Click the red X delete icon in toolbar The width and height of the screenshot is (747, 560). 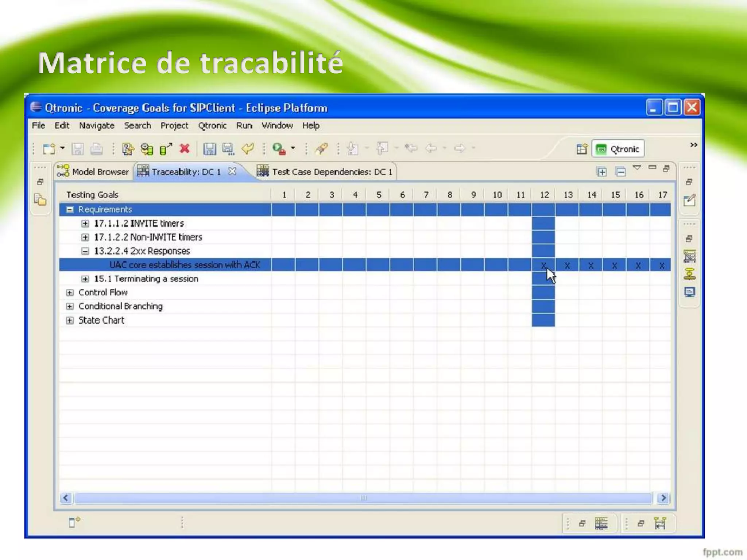point(185,148)
